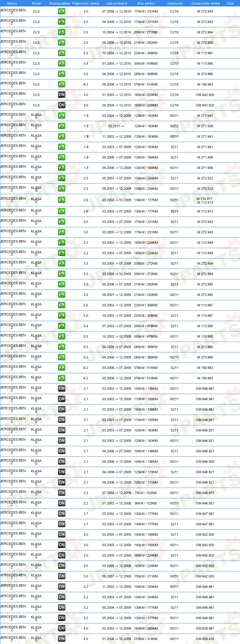Select petrol icon in CLS 6.2 row
Image resolution: width=240 pixels, height=644 pixels.
62,84
